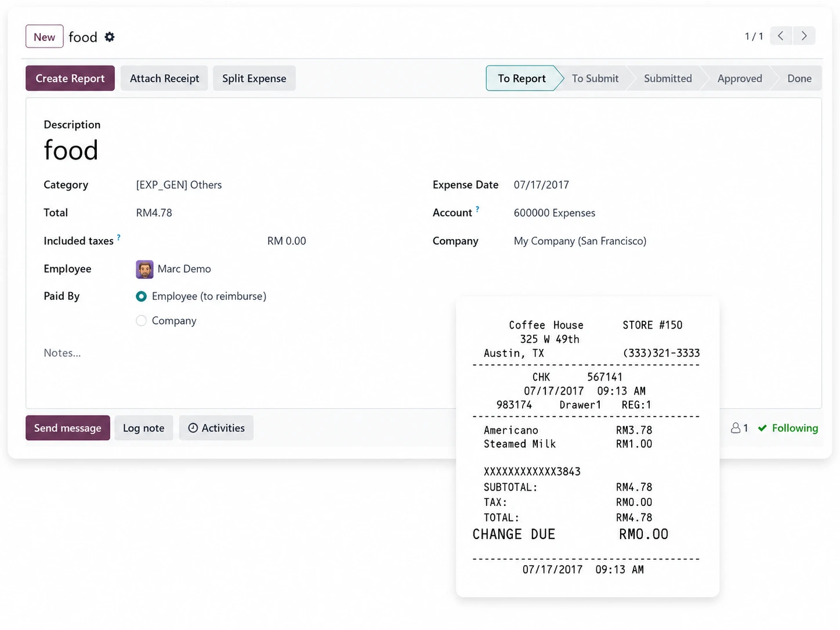Click the Following checkmark button

(x=788, y=428)
